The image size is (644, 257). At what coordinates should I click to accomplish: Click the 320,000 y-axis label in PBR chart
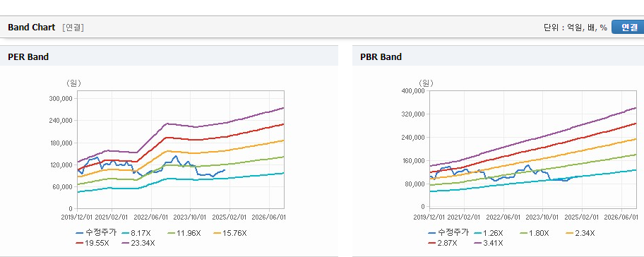(x=412, y=114)
